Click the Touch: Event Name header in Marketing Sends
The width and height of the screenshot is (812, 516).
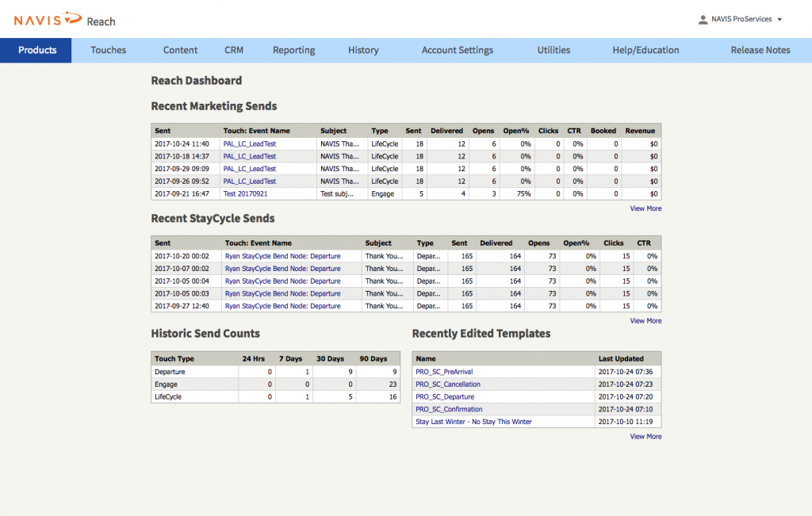click(x=256, y=131)
